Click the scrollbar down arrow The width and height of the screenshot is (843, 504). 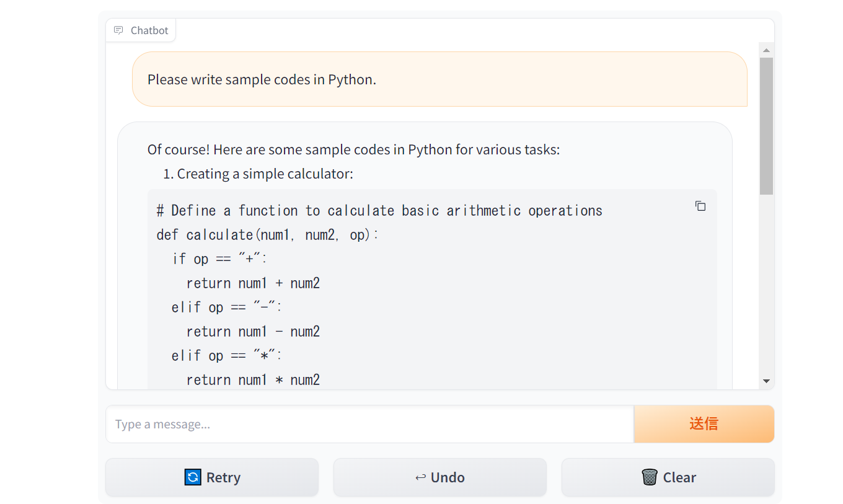(766, 381)
